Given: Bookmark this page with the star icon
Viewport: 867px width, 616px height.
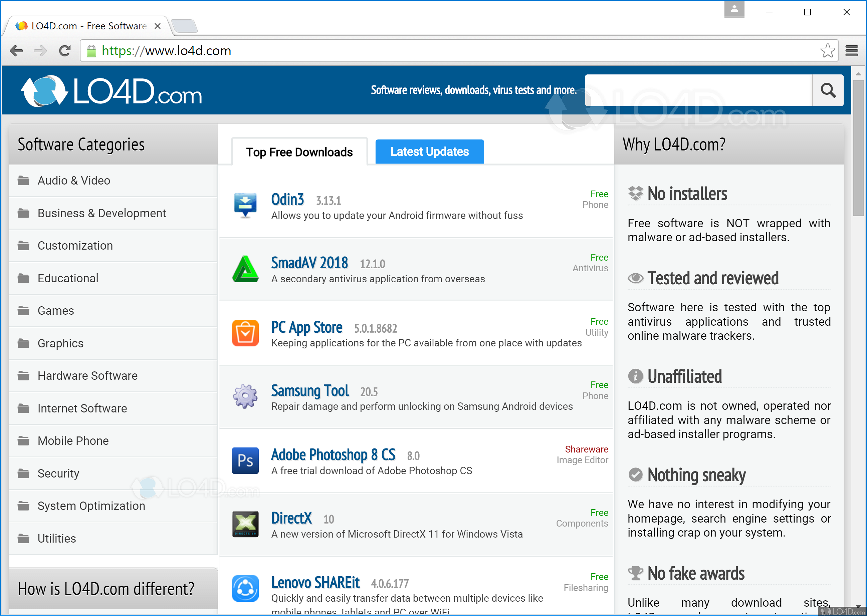Looking at the screenshot, I should pos(827,50).
